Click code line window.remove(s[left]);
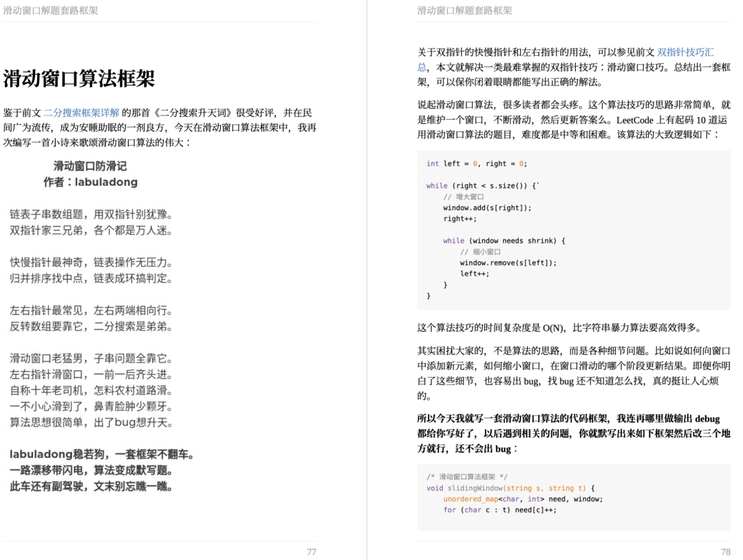Image resolution: width=743 pixels, height=560 pixels. (x=508, y=263)
